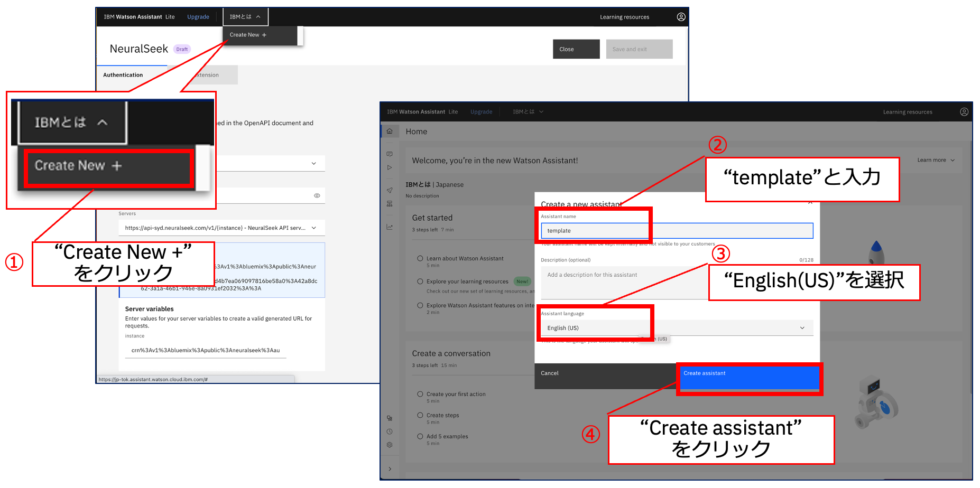Open Learning resources in Home window header
Viewport: 980px width, 488px height.
908,112
